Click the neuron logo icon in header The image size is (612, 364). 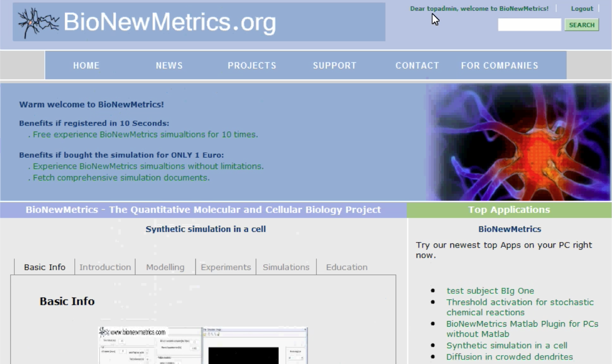coord(38,23)
